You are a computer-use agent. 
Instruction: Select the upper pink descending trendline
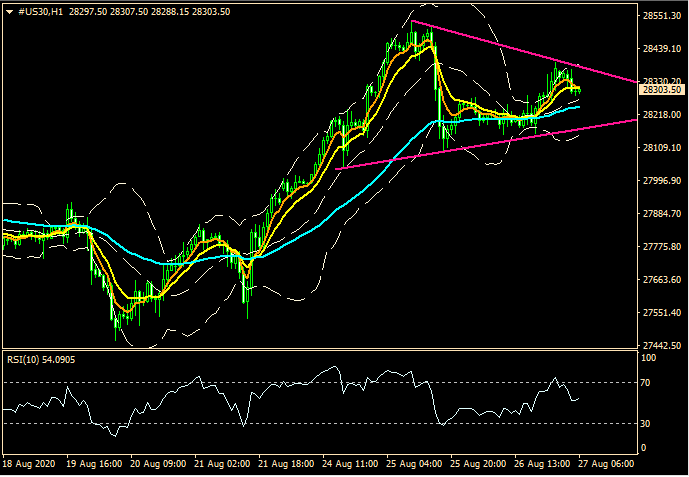(520, 50)
